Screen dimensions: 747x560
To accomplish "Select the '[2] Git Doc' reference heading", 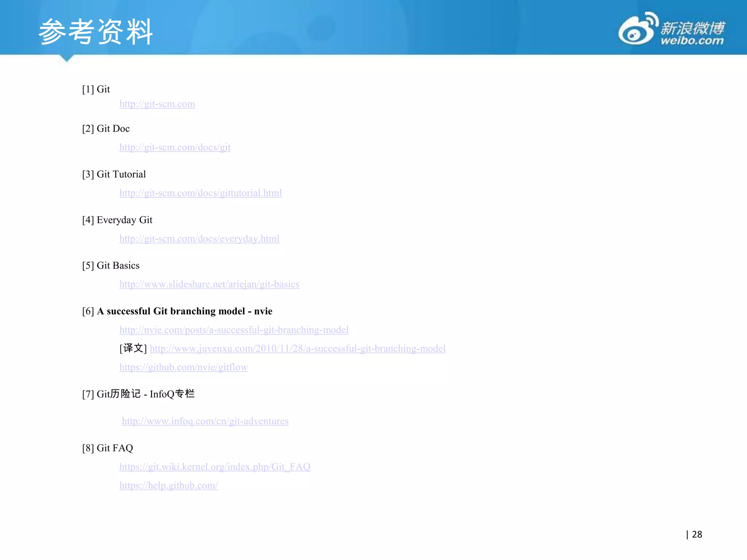I will (x=106, y=129).
